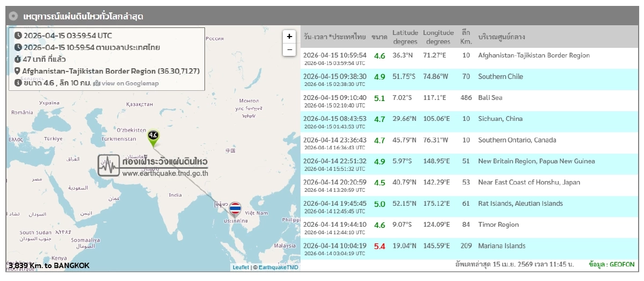Click the 2026-04-14 23:36:43 timestamp
This screenshot has width=644, height=281.
coord(335,140)
